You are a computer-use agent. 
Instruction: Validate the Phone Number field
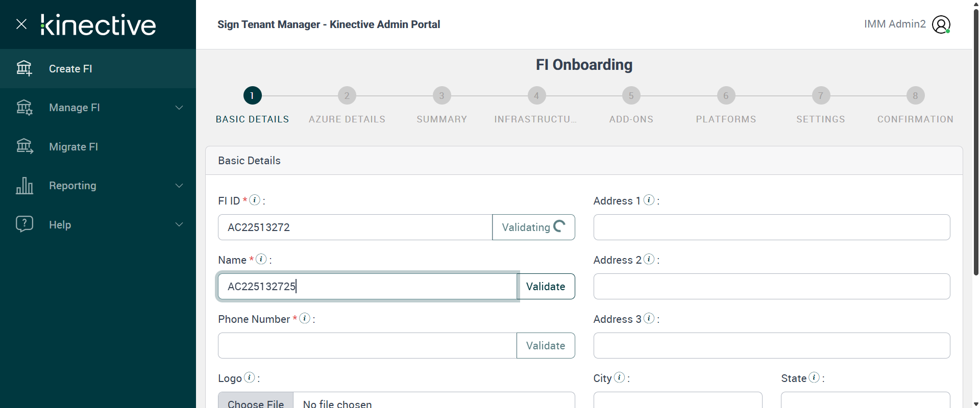click(x=546, y=346)
